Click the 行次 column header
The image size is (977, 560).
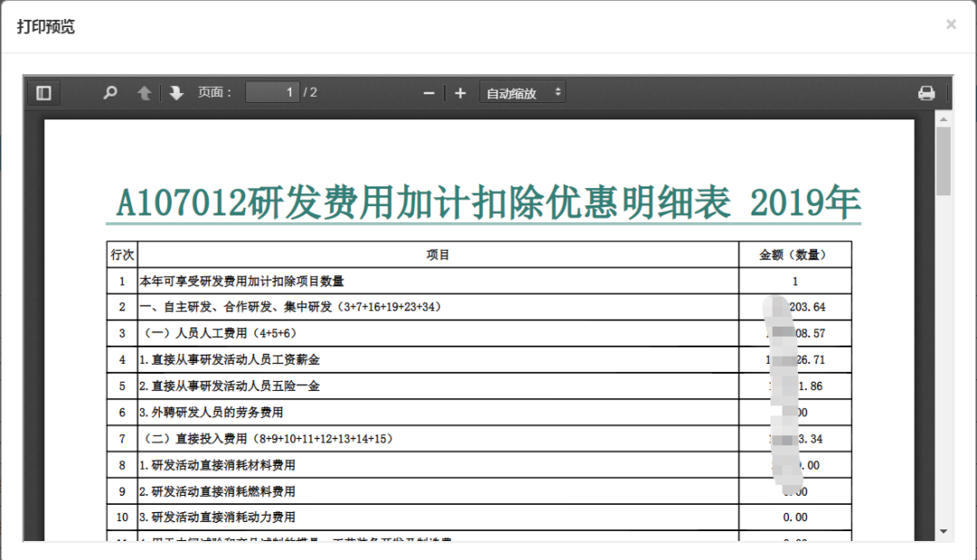click(x=122, y=255)
